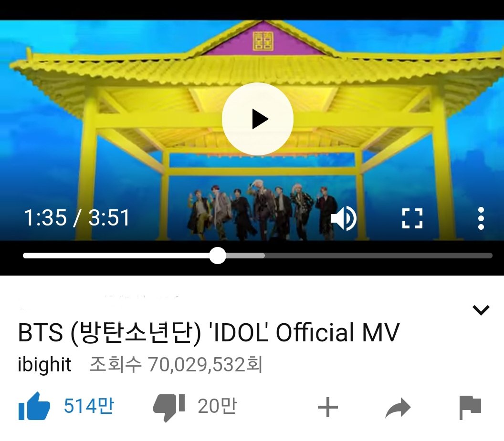Screen dimensions: 504x441
Task: Click the 514만 like count
Action: (89, 406)
